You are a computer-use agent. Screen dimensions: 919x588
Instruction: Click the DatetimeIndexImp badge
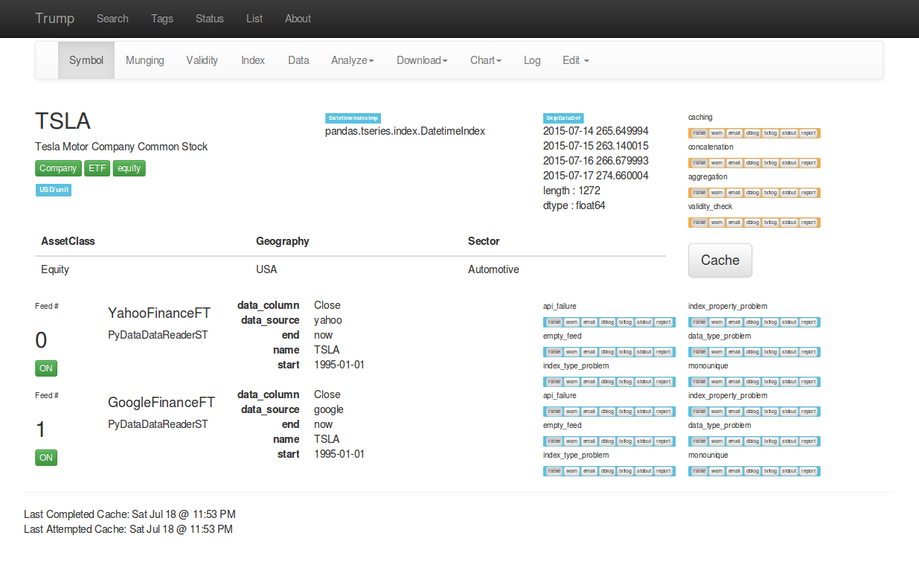coord(353,118)
